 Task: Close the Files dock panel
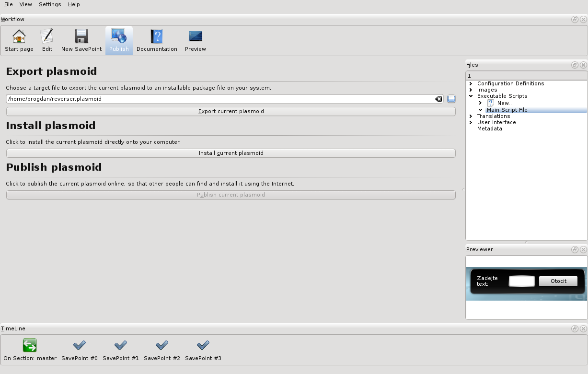tap(583, 65)
